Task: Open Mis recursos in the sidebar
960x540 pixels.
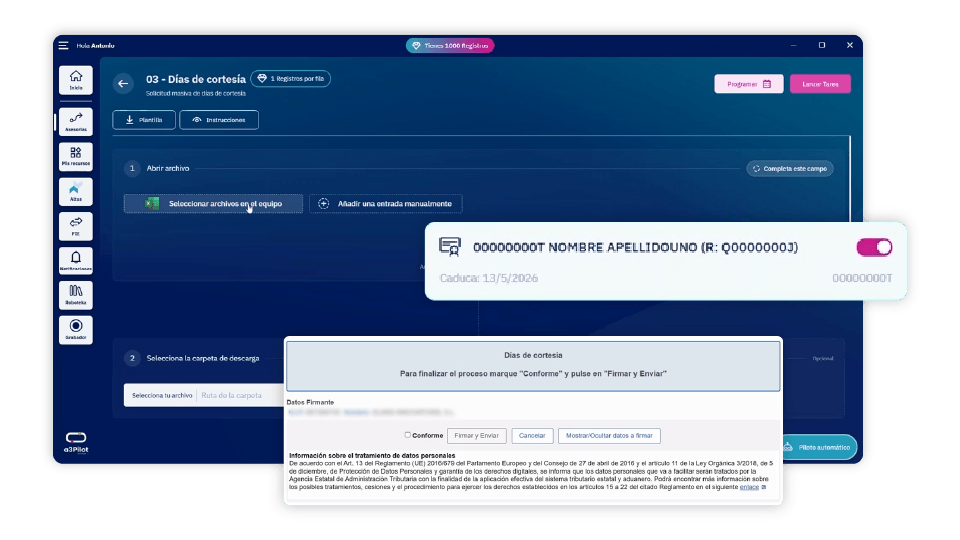Action: 76,156
